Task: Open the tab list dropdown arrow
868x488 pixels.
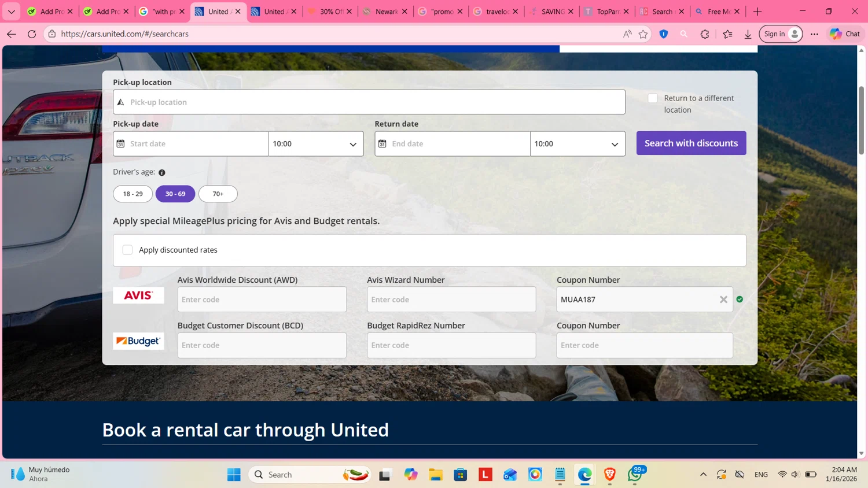Action: [x=11, y=12]
